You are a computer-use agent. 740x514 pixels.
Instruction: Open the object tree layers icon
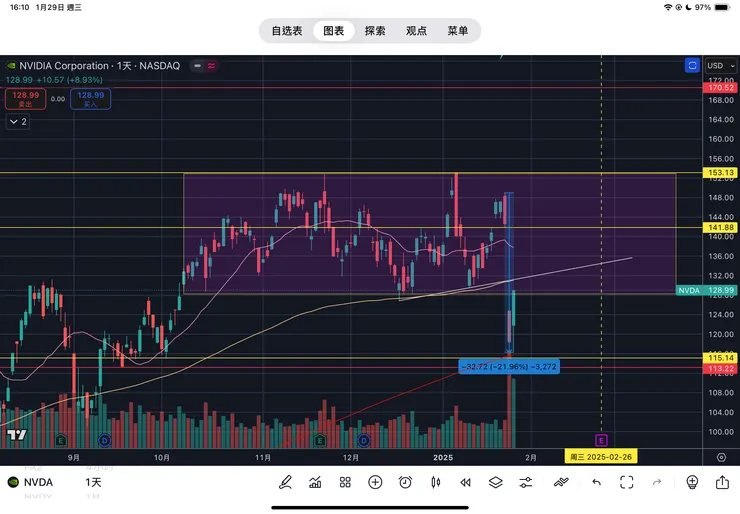pyautogui.click(x=496, y=482)
